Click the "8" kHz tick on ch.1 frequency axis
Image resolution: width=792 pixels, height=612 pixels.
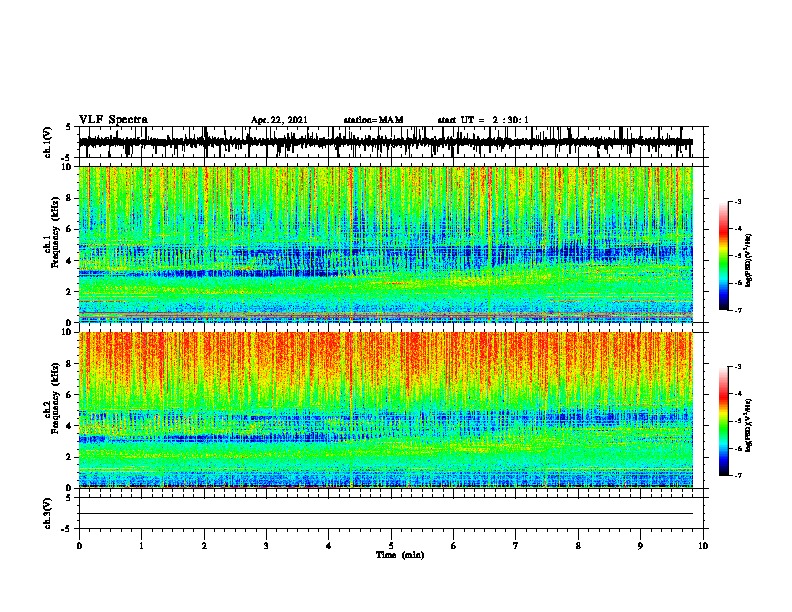point(71,198)
